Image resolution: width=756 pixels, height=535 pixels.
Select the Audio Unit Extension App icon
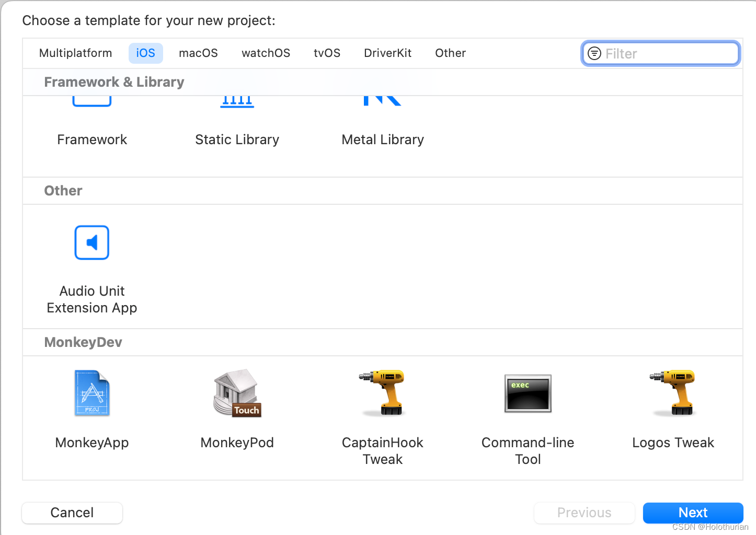click(x=92, y=242)
